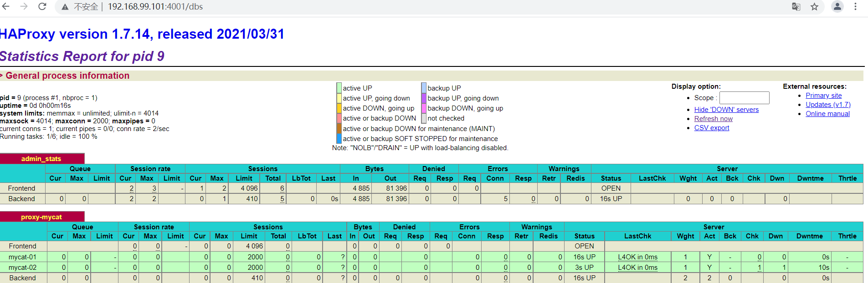This screenshot has width=868, height=283.
Task: Focus the address bar URL
Action: (155, 7)
